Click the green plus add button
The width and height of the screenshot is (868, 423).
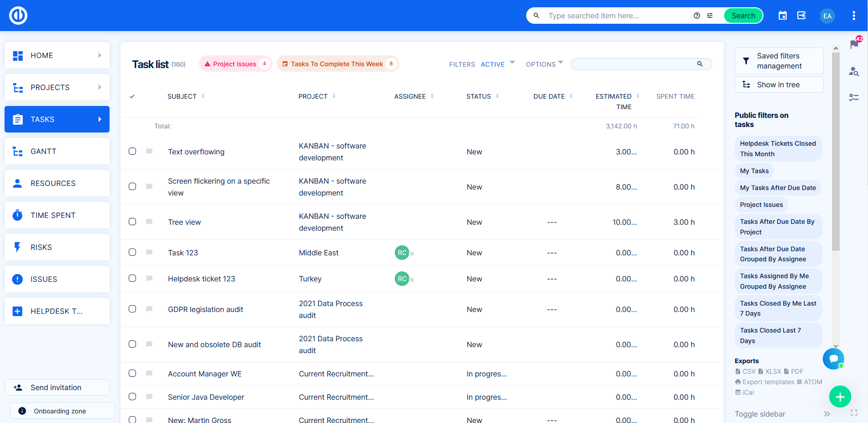[840, 397]
